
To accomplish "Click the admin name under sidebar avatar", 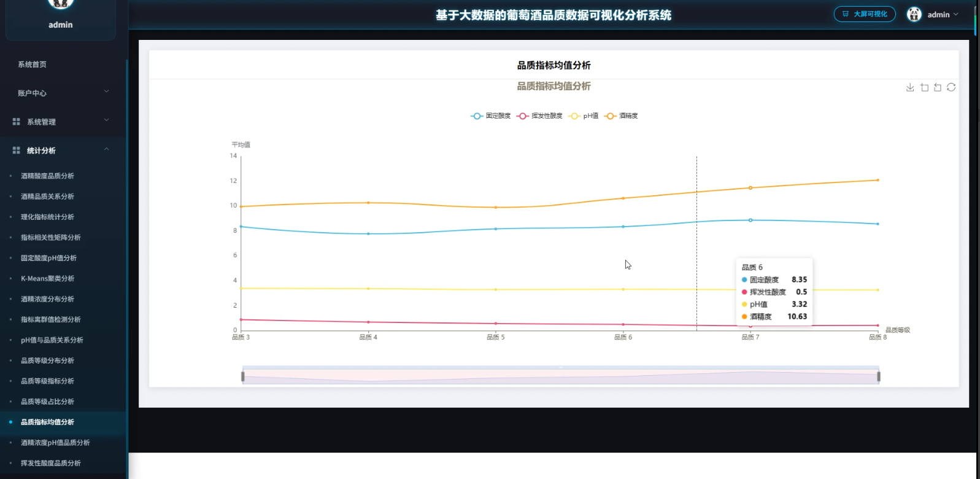I will pos(61,25).
